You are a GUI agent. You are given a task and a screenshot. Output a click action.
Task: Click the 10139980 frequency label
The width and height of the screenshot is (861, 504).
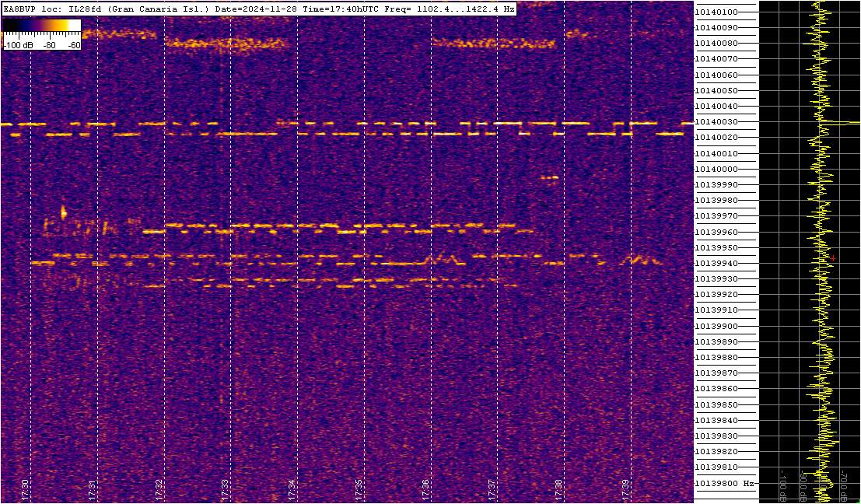(716, 201)
